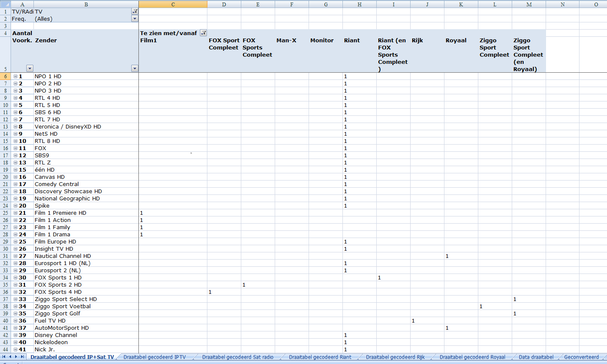Viewport: 607px width, 364px height.
Task: Click the Film Europe HD cell
Action: [x=86, y=242]
